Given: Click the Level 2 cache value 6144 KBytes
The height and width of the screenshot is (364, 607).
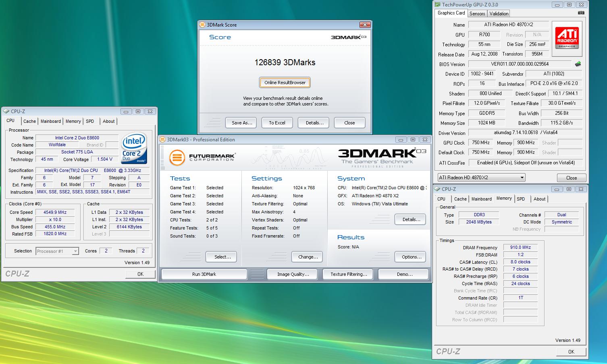Looking at the screenshot, I should [129, 227].
